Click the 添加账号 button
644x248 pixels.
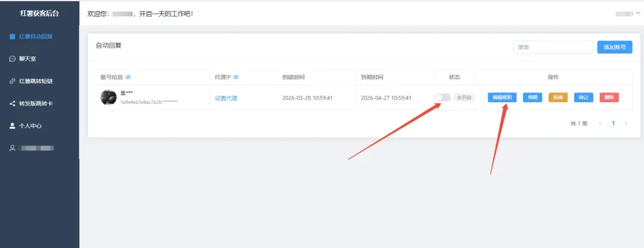point(615,47)
